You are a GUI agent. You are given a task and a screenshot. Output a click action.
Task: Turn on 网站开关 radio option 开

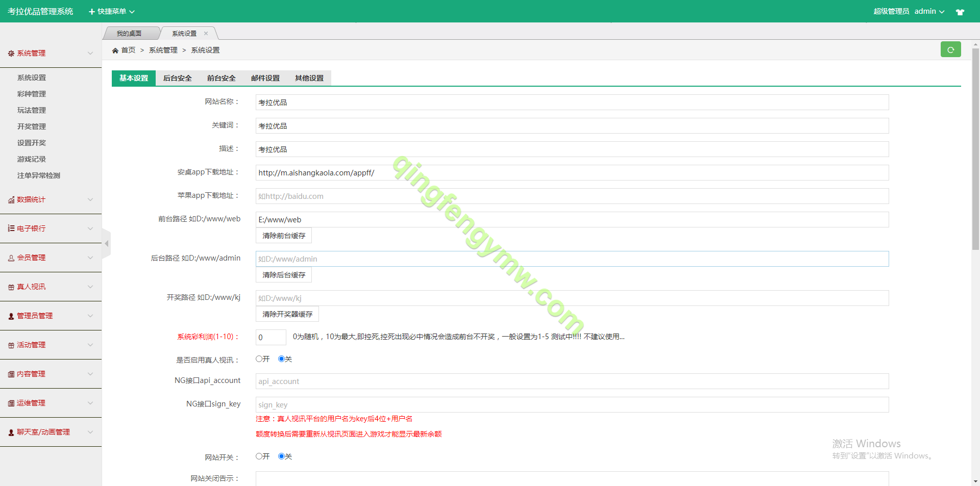click(x=259, y=456)
